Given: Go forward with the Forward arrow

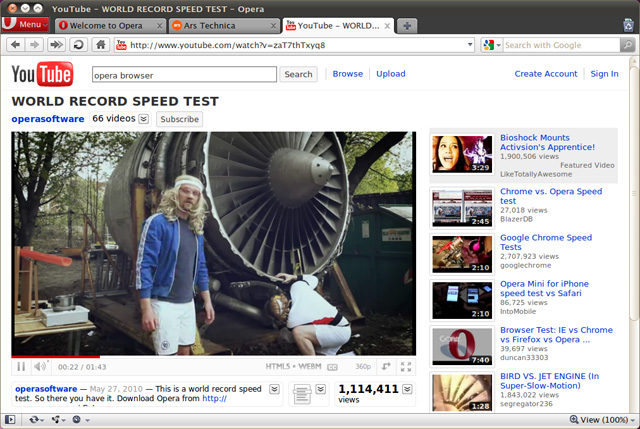Looking at the screenshot, I should click(x=35, y=44).
